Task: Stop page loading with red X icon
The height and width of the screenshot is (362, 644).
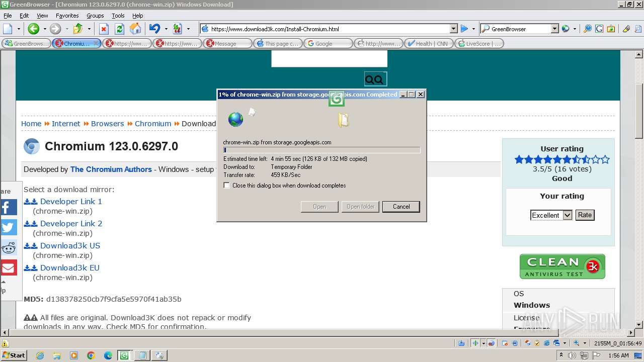Action: click(x=104, y=29)
